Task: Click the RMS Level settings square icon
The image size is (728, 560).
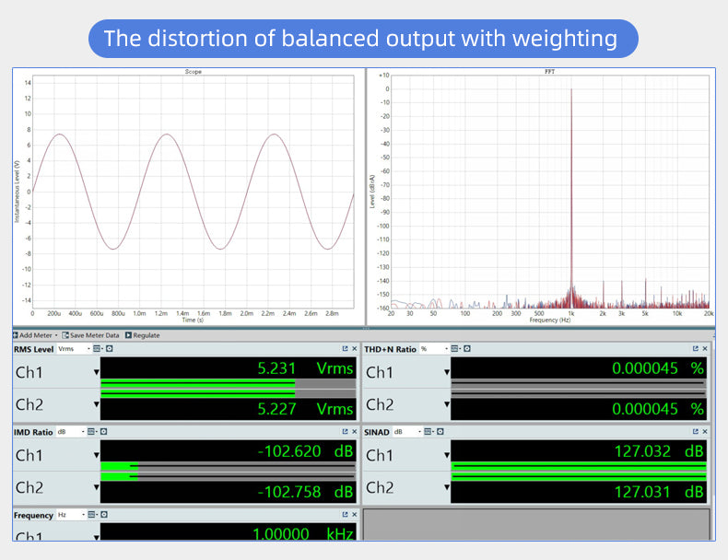Action: point(109,349)
